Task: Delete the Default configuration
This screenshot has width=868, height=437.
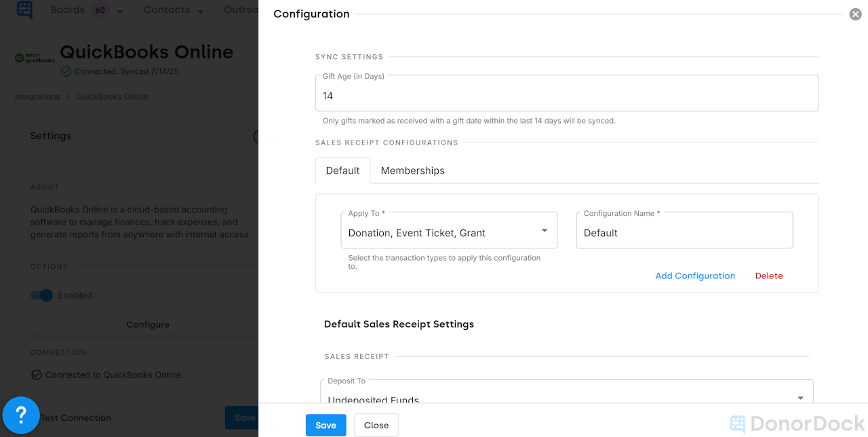Action: click(x=769, y=275)
